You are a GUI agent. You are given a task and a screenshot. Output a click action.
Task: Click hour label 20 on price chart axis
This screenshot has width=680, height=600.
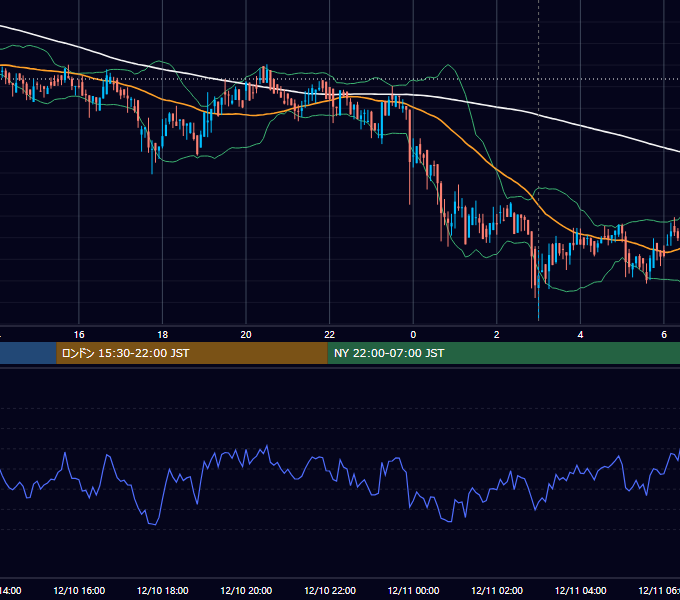(x=246, y=335)
